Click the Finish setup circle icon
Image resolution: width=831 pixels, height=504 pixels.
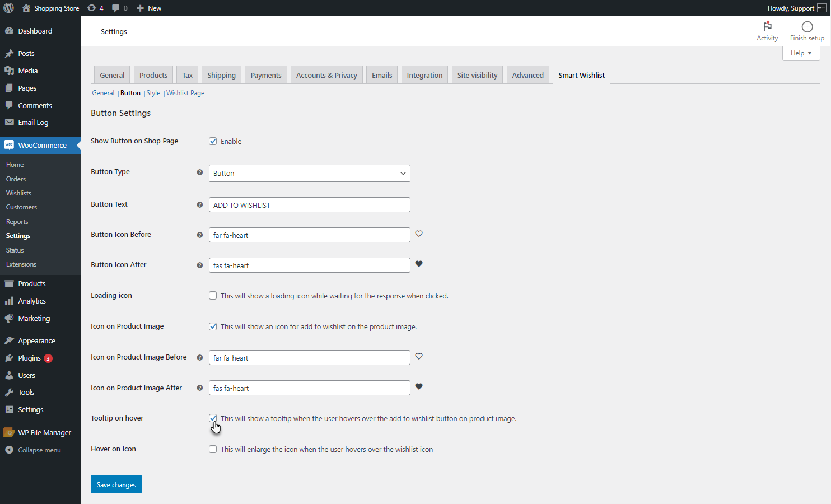(807, 27)
